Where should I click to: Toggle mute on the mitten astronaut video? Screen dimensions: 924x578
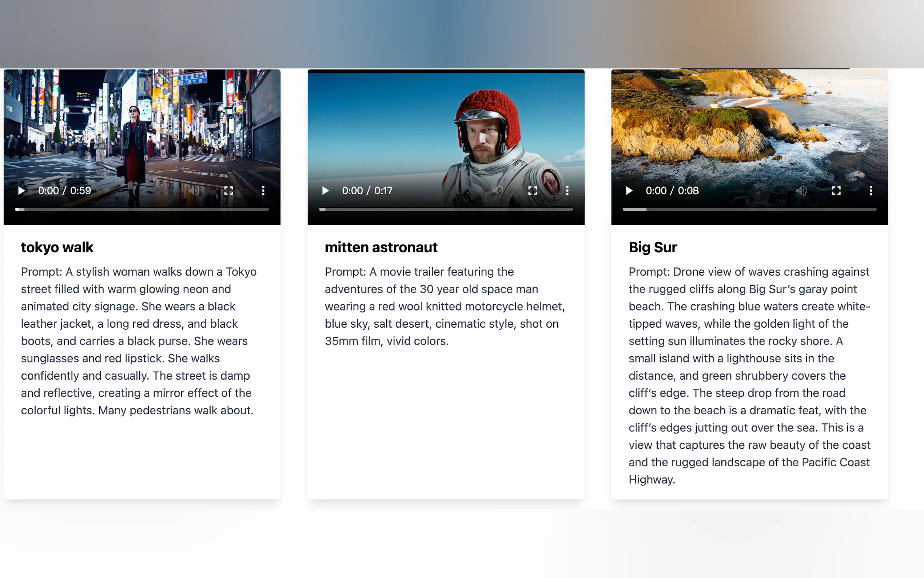pyautogui.click(x=498, y=191)
